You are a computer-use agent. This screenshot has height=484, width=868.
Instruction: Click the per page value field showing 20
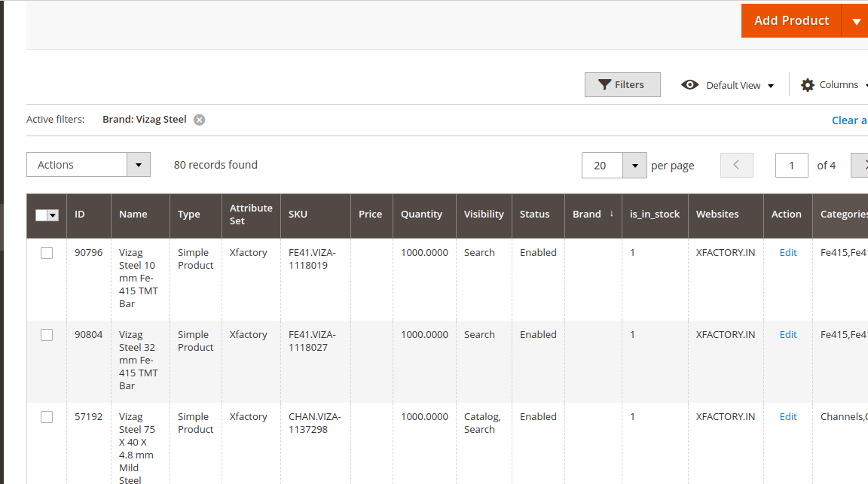tap(602, 166)
